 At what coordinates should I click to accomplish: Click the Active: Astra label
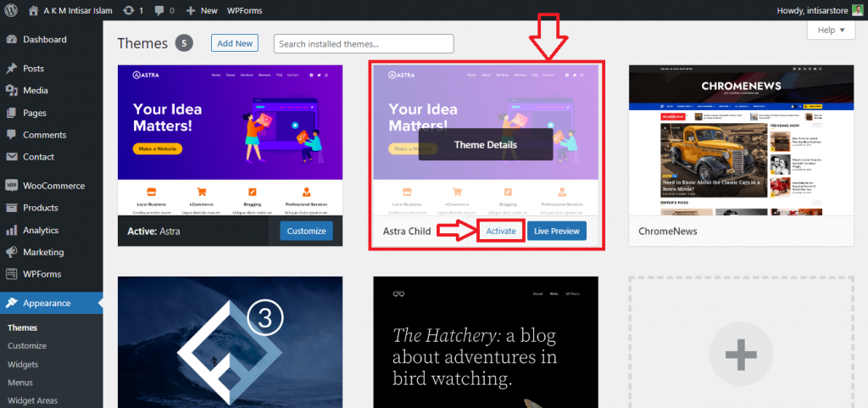pos(154,232)
